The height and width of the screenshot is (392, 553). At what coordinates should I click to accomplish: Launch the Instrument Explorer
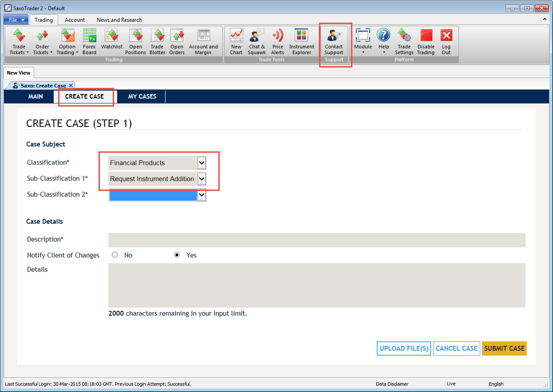pyautogui.click(x=301, y=42)
